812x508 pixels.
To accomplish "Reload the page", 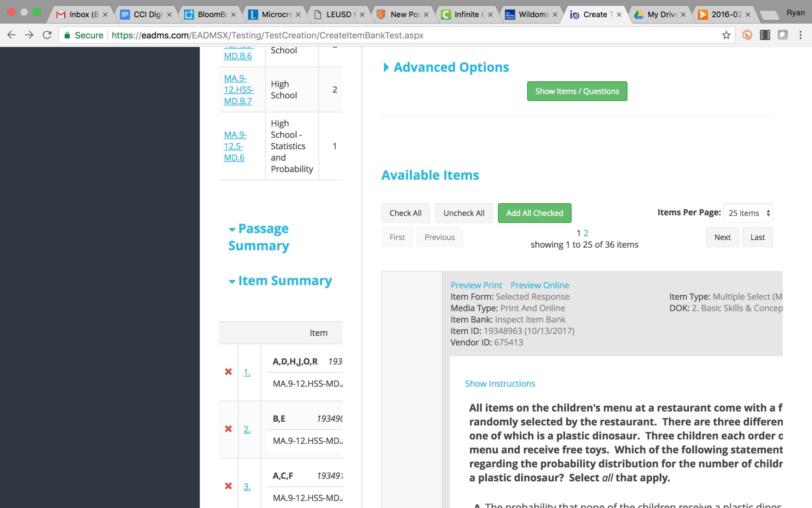I will click(x=47, y=35).
